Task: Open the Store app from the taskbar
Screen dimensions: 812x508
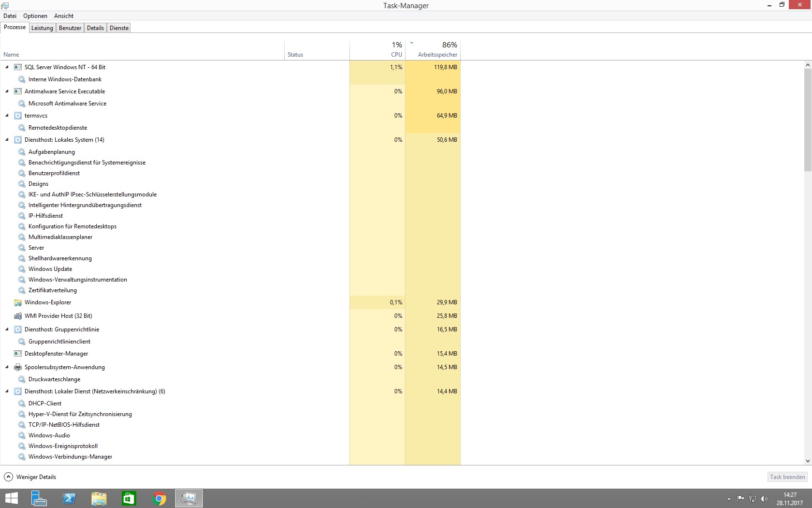Action: [x=129, y=498]
